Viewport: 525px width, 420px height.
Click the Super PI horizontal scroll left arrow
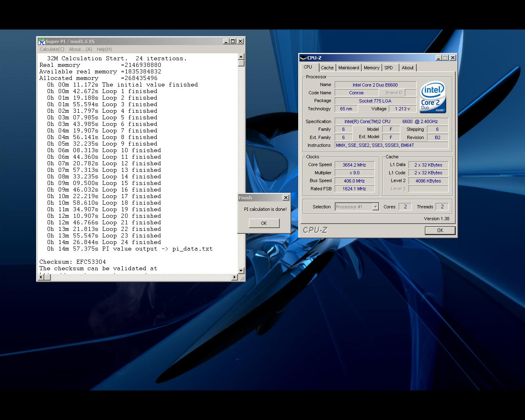click(41, 277)
